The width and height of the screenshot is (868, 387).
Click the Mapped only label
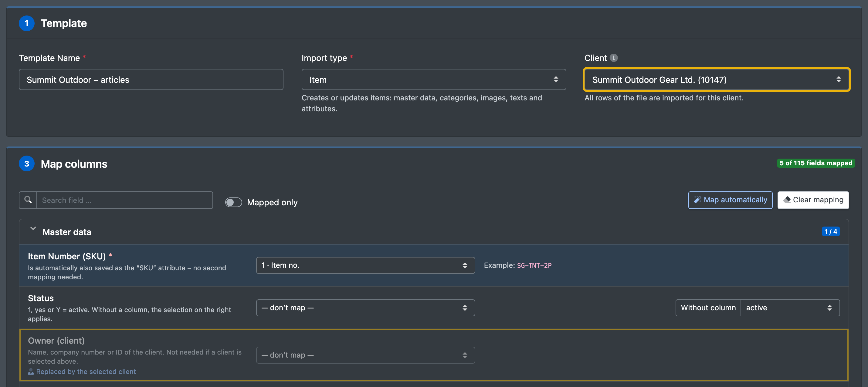[272, 202]
